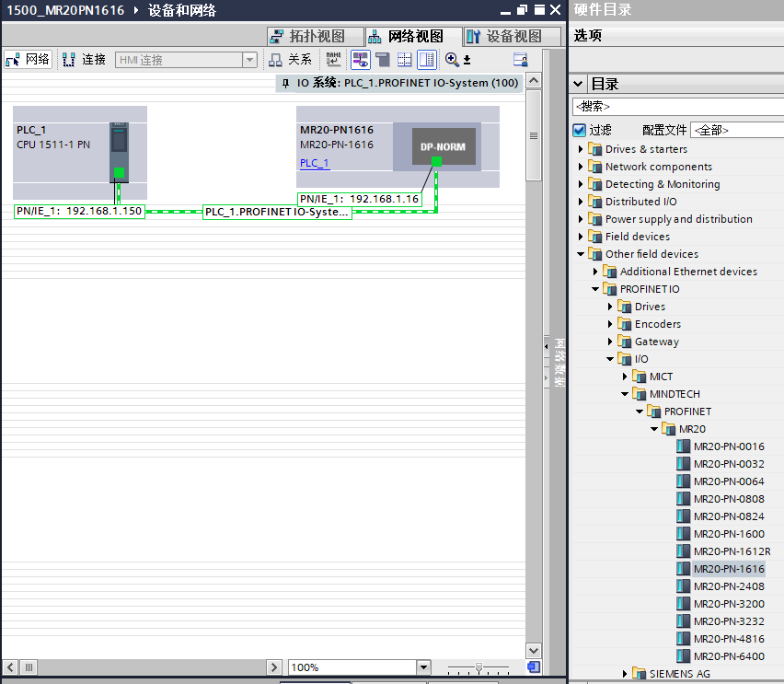Expand the SIEMENS AG folder
The image size is (784, 684).
pyautogui.click(x=625, y=674)
